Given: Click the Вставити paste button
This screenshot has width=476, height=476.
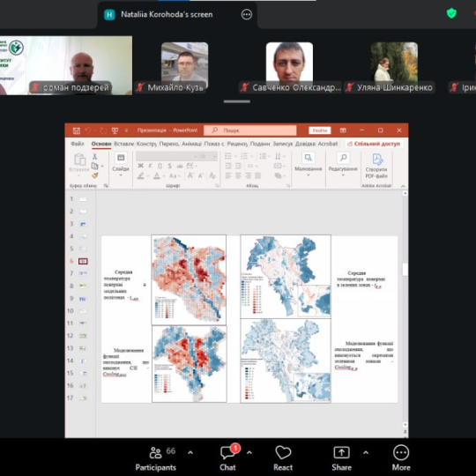Looking at the screenshot, I should 79,164.
